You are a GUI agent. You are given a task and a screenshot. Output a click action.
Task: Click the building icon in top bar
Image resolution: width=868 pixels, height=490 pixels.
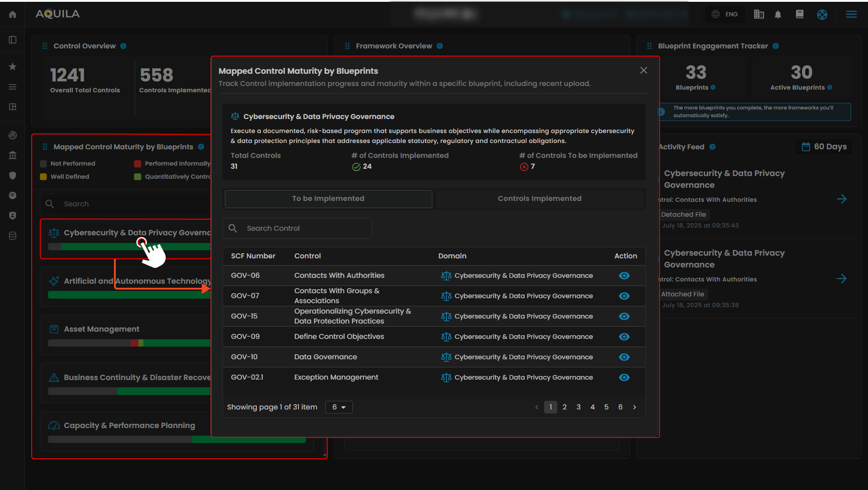[x=759, y=14]
